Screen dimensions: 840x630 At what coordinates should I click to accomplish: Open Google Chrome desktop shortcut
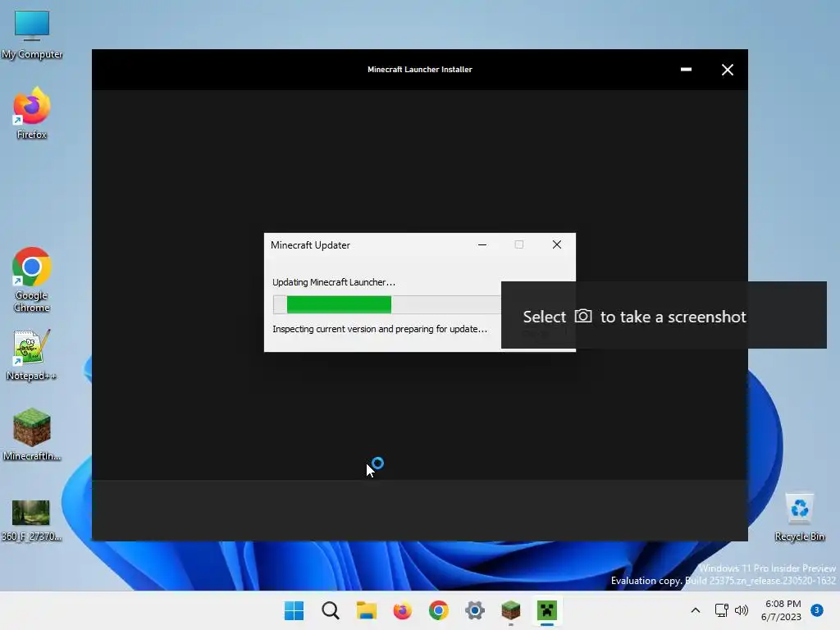(32, 280)
